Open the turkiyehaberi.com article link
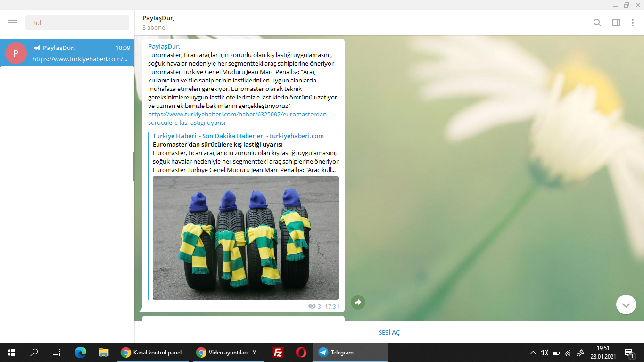Image resolution: width=644 pixels, height=362 pixels. tap(238, 118)
